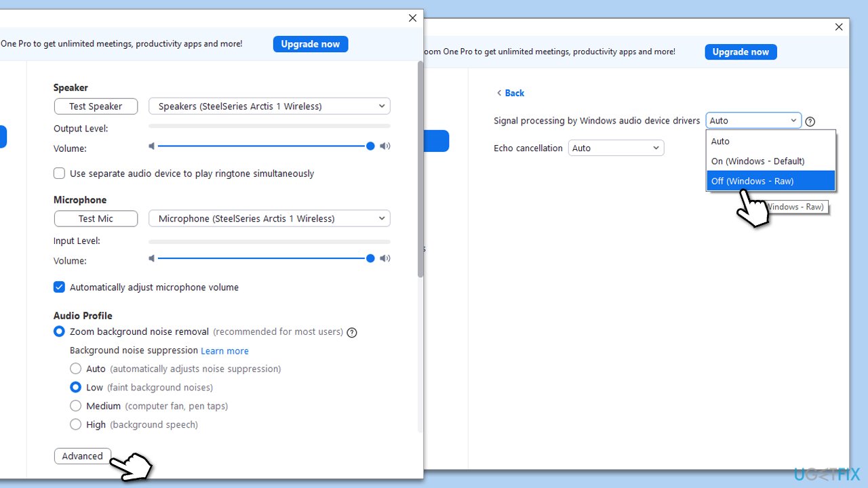Select On (Windows - Default) option
Image resolution: width=868 pixels, height=488 pixels.
(x=770, y=161)
